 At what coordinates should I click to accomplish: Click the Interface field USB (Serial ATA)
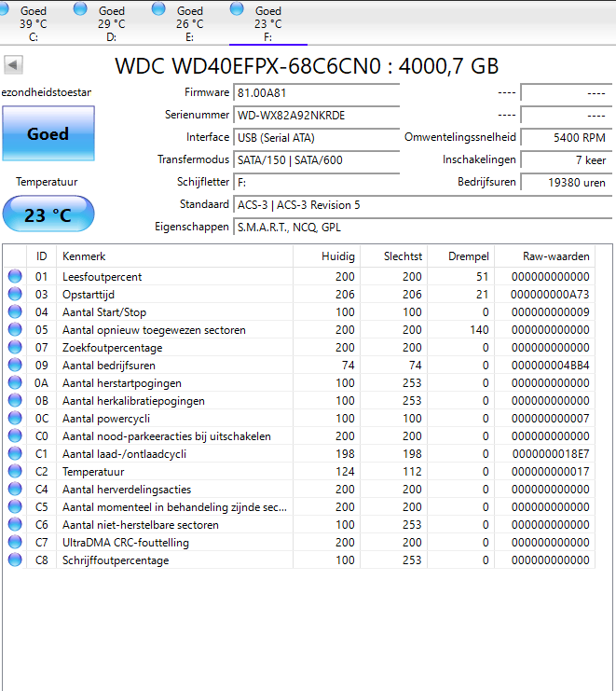click(x=317, y=138)
